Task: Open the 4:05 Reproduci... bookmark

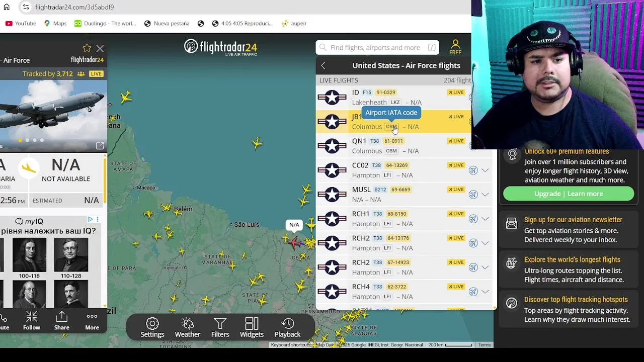Action: [x=242, y=23]
